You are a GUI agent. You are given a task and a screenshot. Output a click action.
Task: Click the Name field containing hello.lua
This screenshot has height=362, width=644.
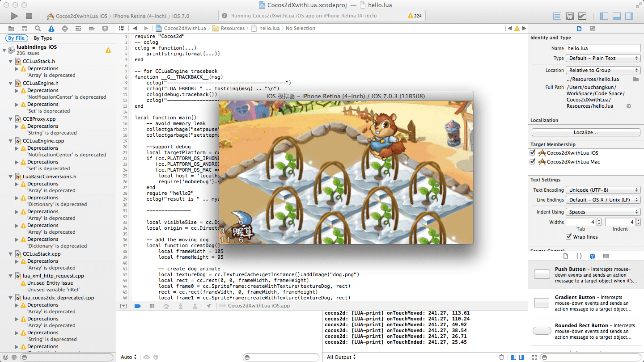click(x=603, y=48)
